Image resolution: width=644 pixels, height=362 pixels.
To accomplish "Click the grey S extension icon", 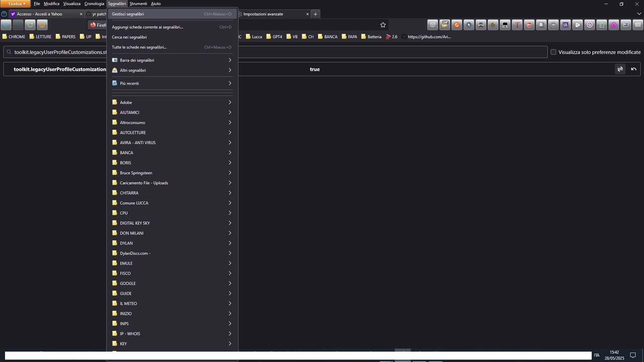I will [x=541, y=25].
